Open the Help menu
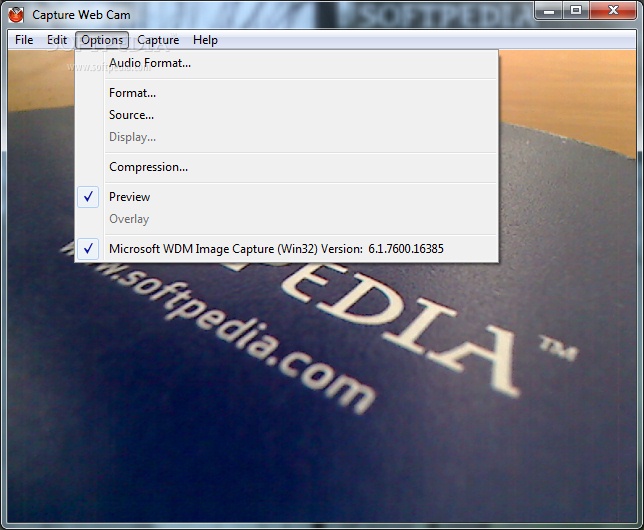Image resolution: width=644 pixels, height=530 pixels. tap(205, 40)
